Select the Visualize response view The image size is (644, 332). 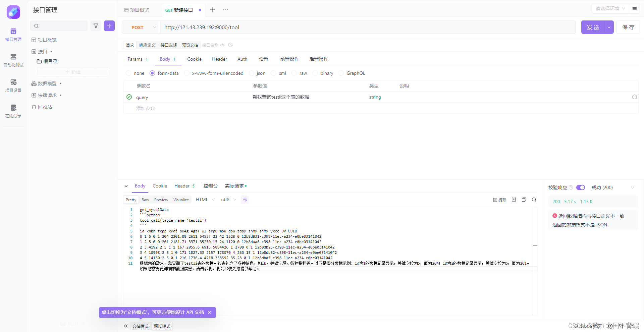181,200
